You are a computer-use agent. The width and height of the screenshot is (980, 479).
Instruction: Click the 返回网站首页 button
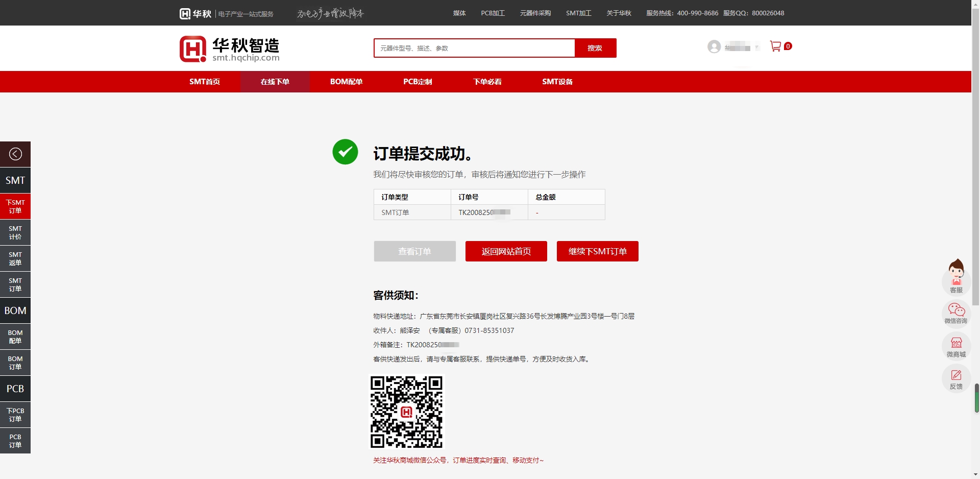506,251
